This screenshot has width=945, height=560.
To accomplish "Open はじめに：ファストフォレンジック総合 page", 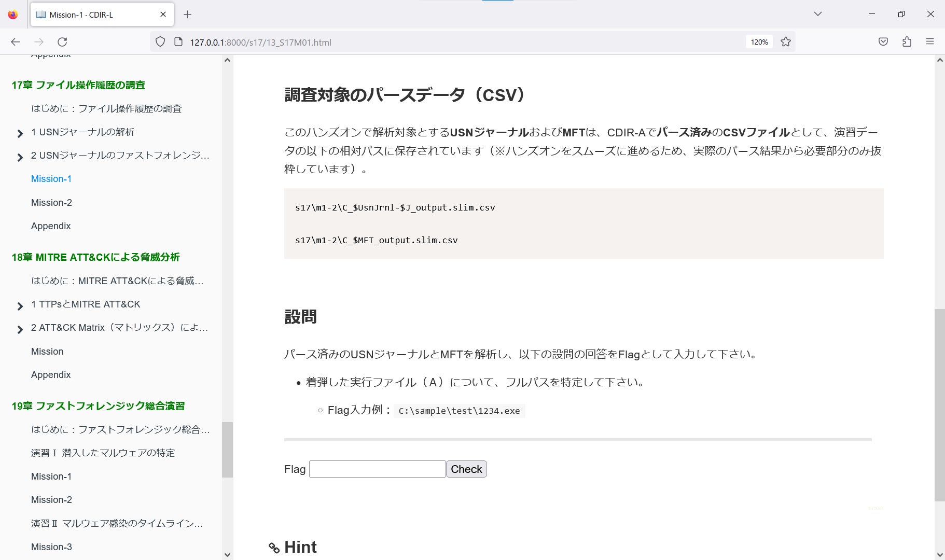I will [120, 429].
